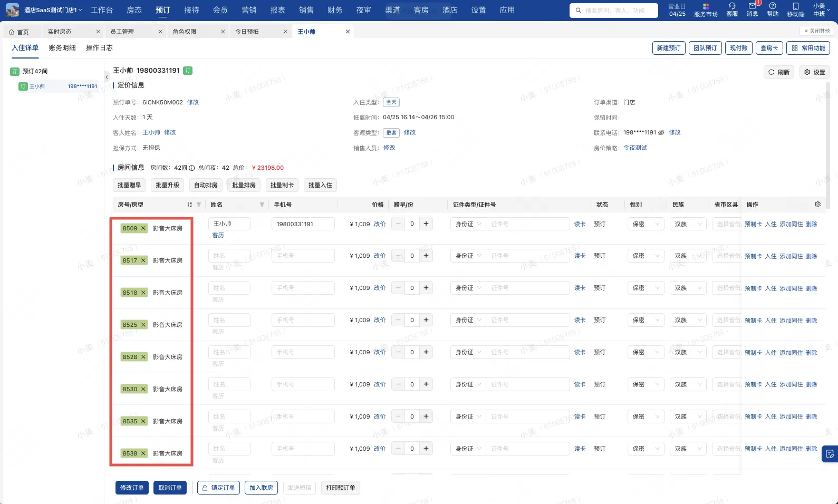Image resolution: width=838 pixels, height=504 pixels.
Task: Close the 角色权限 tab with its X
Action: [x=223, y=32]
